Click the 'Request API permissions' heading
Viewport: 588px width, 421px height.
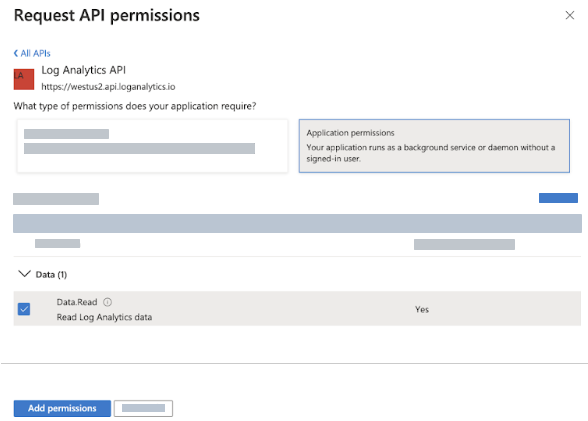point(107,16)
